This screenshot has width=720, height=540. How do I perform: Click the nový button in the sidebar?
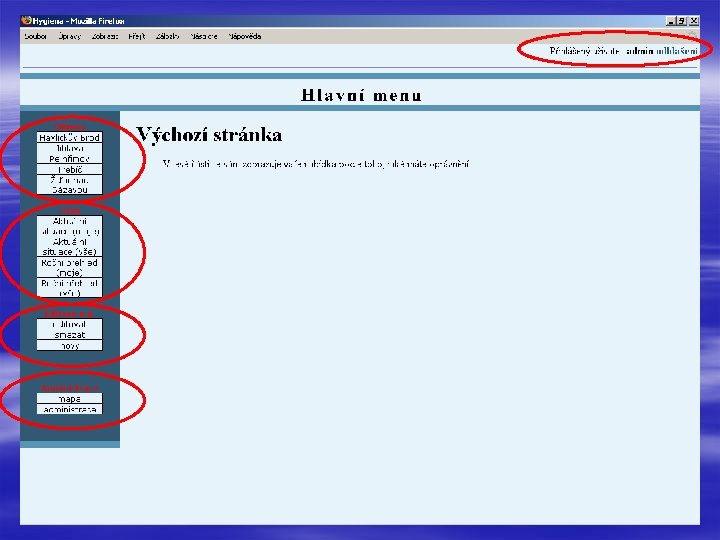point(69,346)
